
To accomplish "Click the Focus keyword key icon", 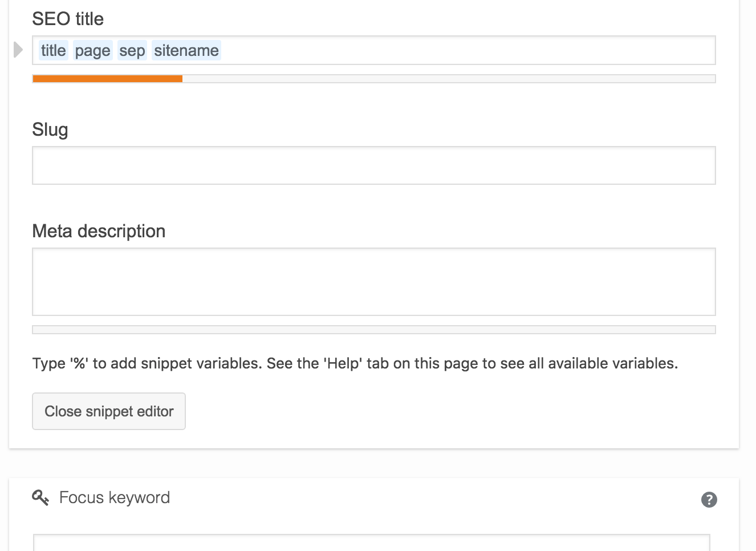I will click(x=40, y=498).
